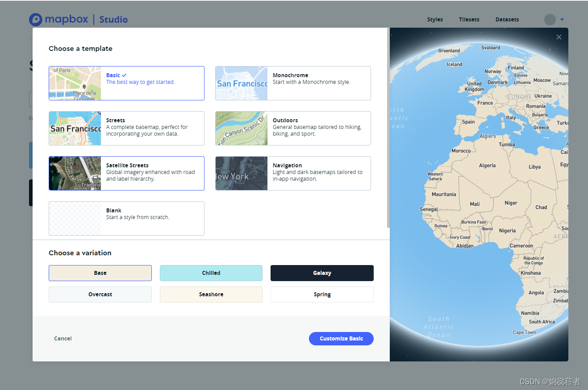Choose the Overcast variation swatch

point(100,295)
